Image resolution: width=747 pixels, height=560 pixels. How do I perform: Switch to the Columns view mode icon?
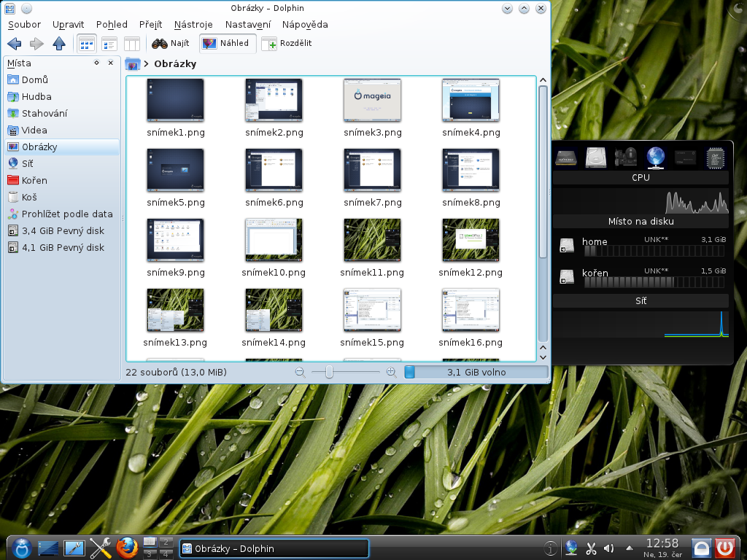tap(131, 44)
